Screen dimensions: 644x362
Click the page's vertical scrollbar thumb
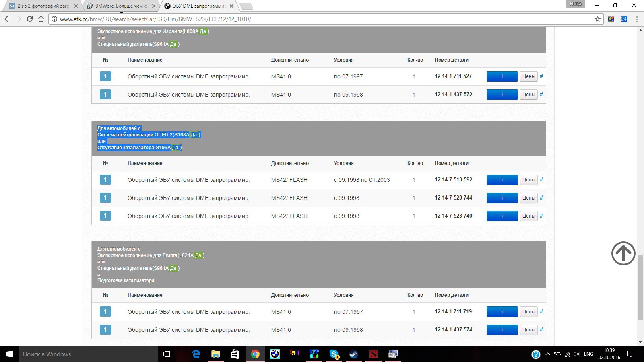point(640,287)
